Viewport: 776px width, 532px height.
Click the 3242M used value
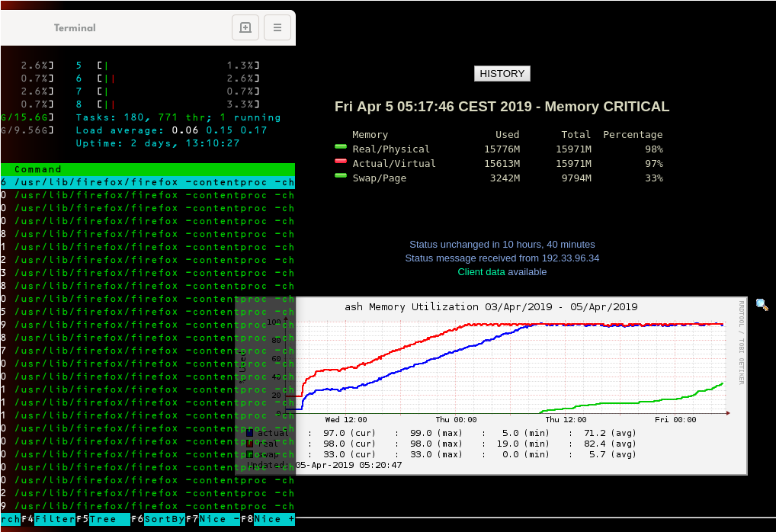[x=505, y=178]
